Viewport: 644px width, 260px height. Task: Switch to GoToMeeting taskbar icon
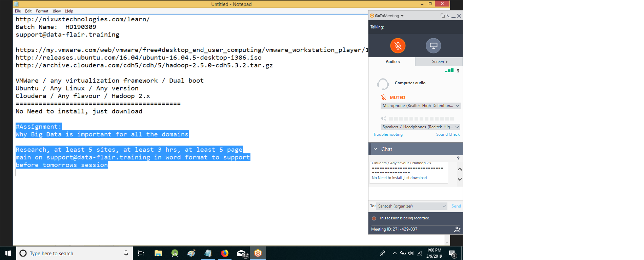point(258,253)
